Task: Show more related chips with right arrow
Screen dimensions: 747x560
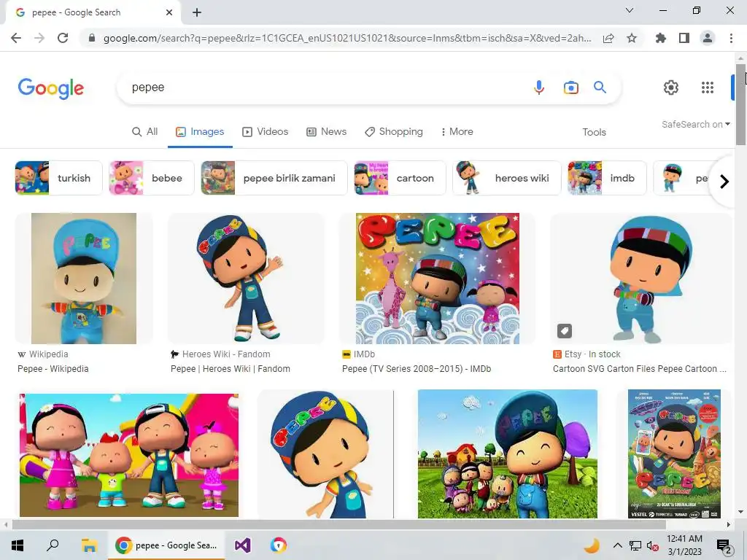Action: click(x=724, y=182)
